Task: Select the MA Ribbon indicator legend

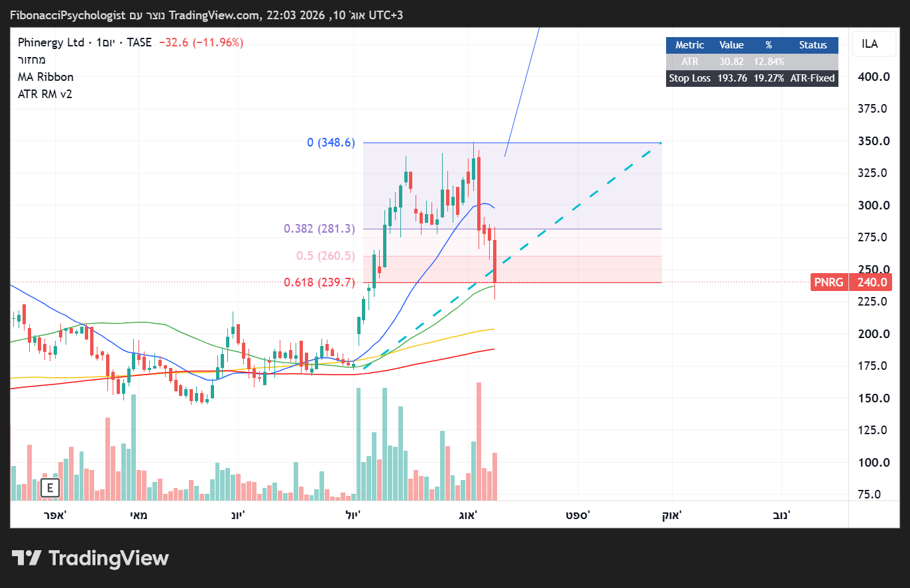Action: [46, 77]
